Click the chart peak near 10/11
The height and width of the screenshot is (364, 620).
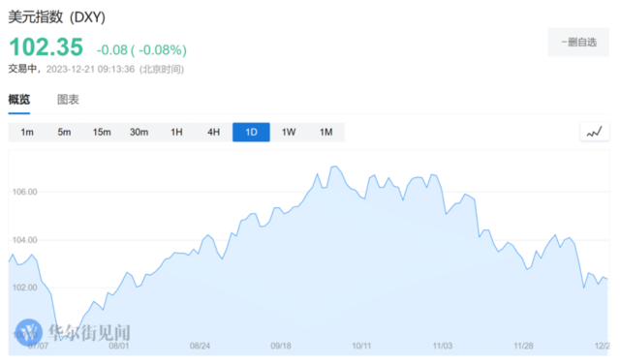tap(335, 167)
